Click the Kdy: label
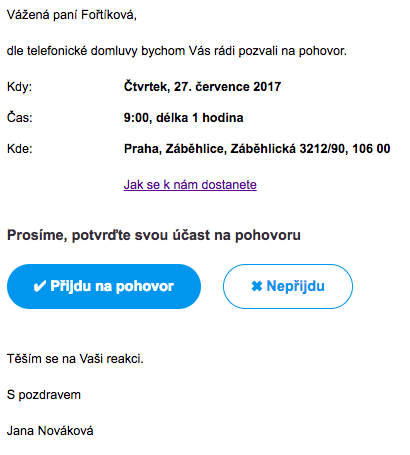410x455 pixels. click(x=19, y=87)
